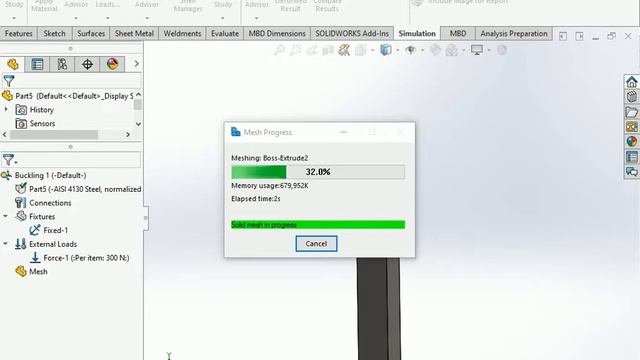Switch to the Weldments tab

coord(182,33)
